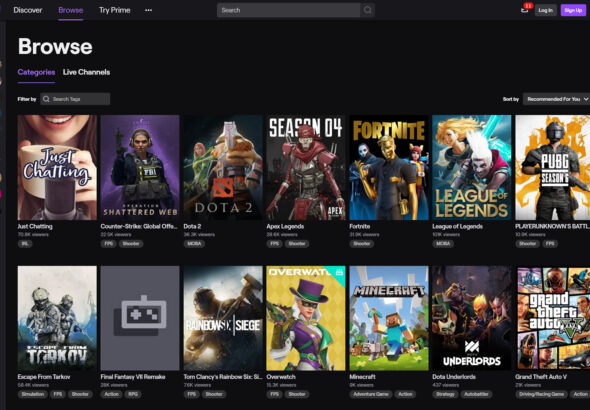Select the Action tag under Final Fantasy VII
This screenshot has width=590, height=410.
coord(111,394)
